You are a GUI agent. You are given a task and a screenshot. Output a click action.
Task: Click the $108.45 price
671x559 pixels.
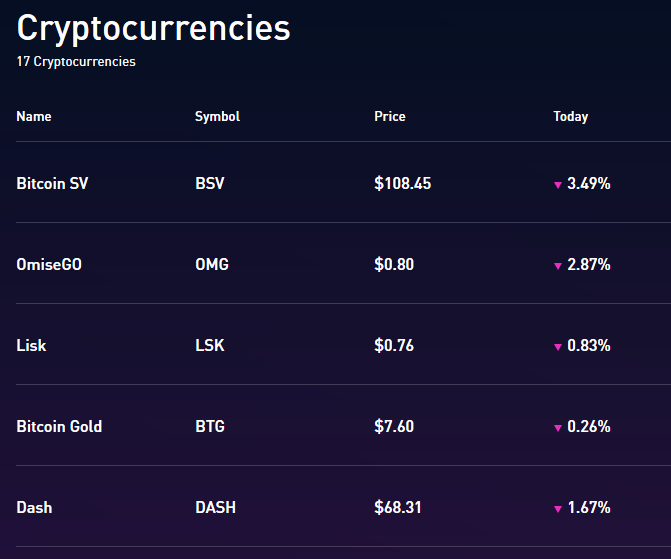[x=403, y=184]
